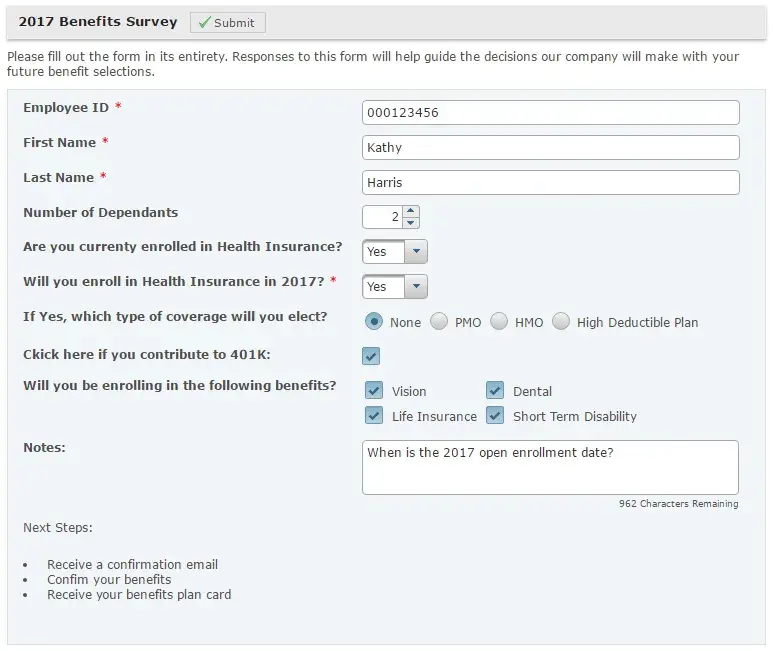Uncheck the Life Insurance checkbox
This screenshot has width=773, height=651.
coord(374,416)
